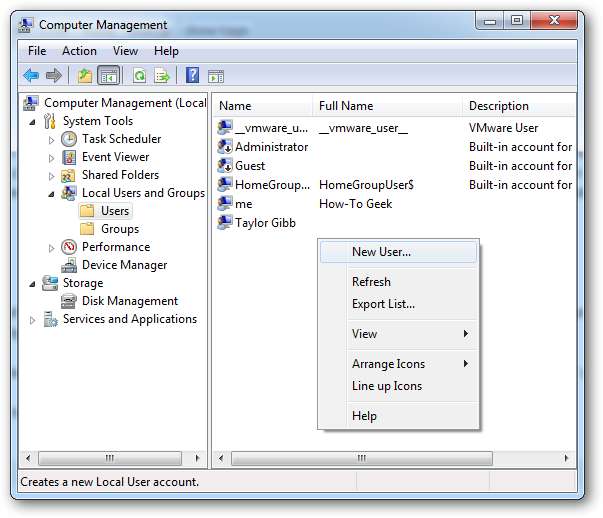Open the Action menu
The image size is (603, 518).
tap(79, 51)
